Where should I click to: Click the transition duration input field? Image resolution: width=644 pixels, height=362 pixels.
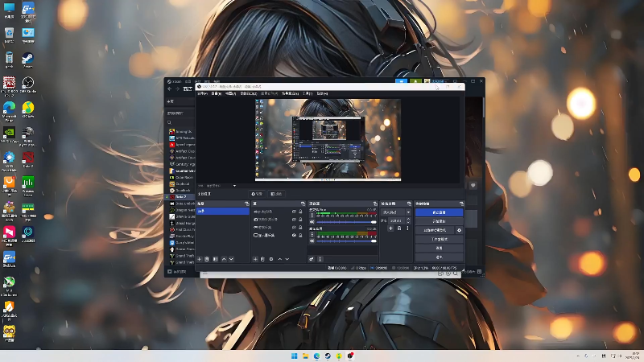tap(396, 220)
